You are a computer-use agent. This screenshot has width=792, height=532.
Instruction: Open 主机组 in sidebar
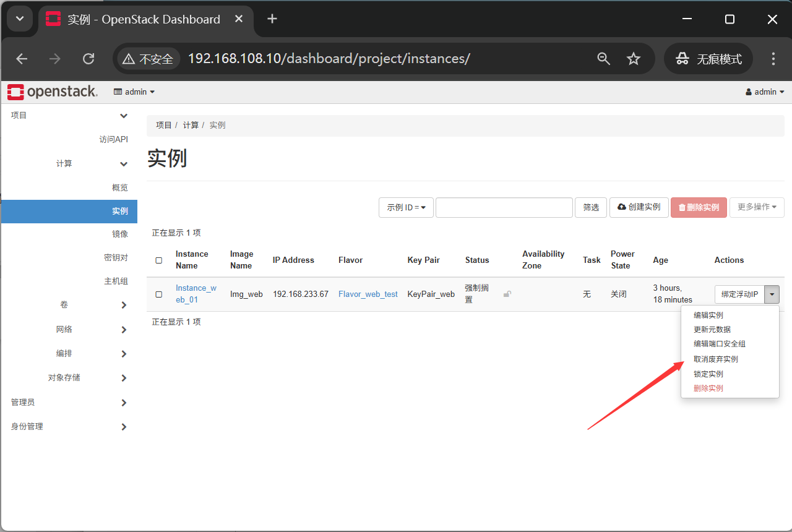pos(116,281)
